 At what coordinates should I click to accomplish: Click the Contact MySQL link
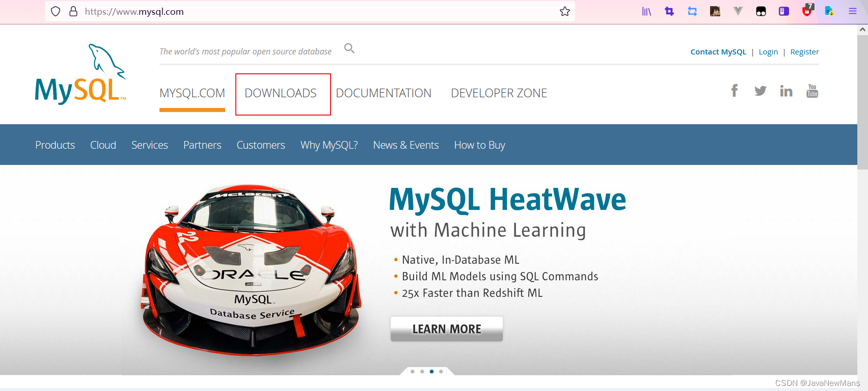coord(718,52)
